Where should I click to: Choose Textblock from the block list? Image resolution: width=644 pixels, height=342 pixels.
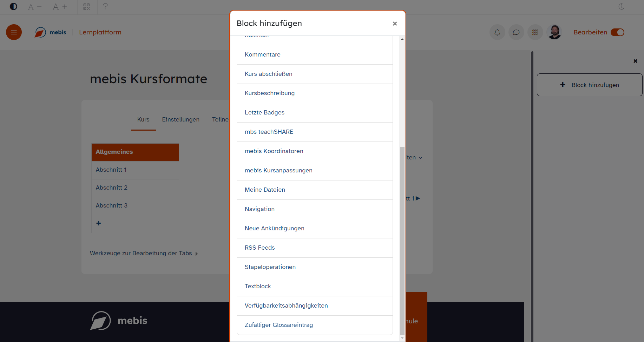[x=258, y=287]
